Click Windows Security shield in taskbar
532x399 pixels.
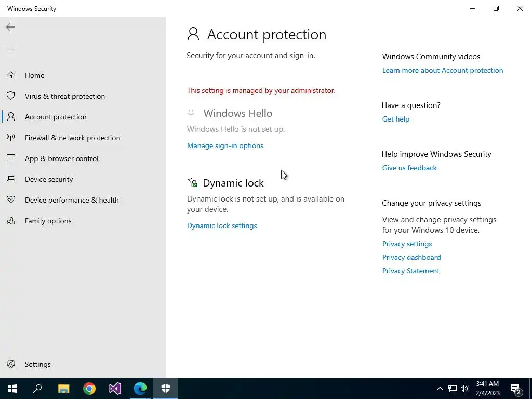tap(166, 389)
